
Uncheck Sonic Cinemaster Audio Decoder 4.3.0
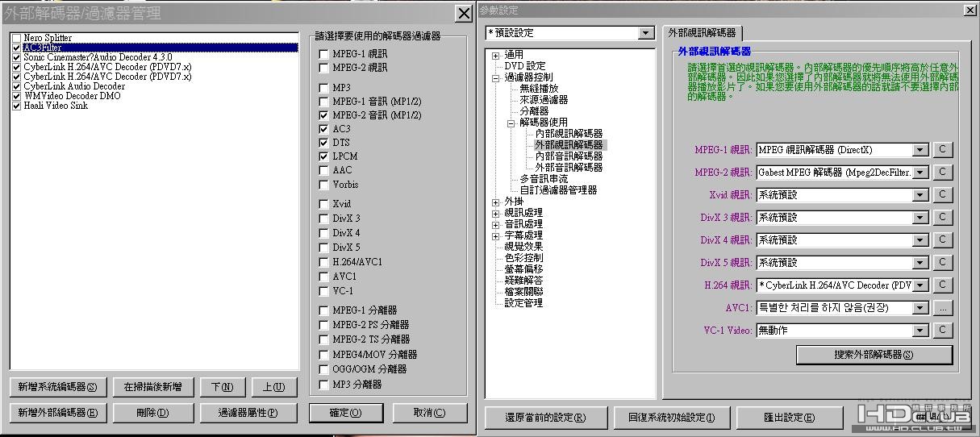pos(17,57)
